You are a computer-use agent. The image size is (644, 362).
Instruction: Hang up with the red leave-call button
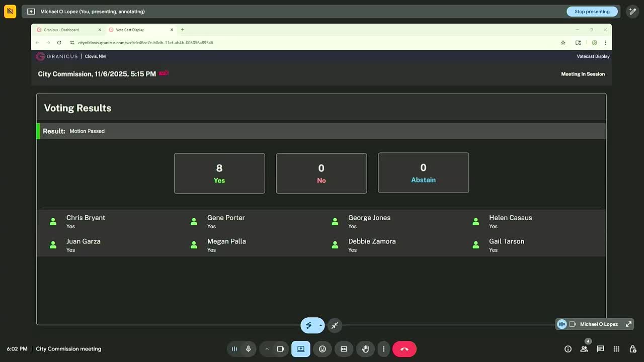point(404,349)
